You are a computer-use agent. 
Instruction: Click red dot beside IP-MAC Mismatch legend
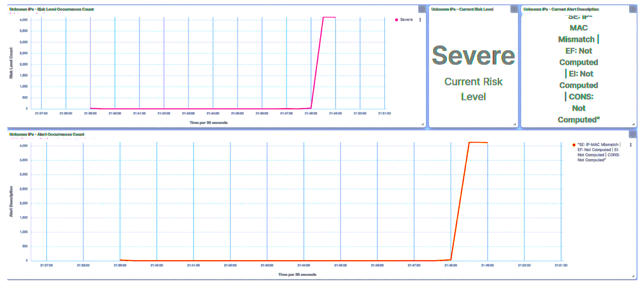[574, 145]
